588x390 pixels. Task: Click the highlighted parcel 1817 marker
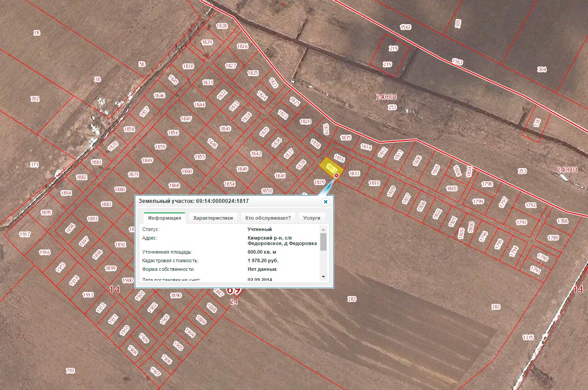pos(336,175)
